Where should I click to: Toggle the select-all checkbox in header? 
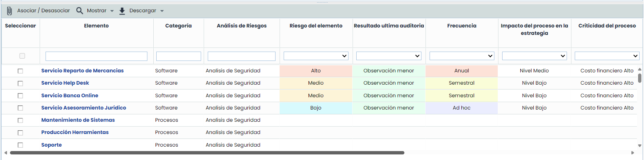click(22, 56)
